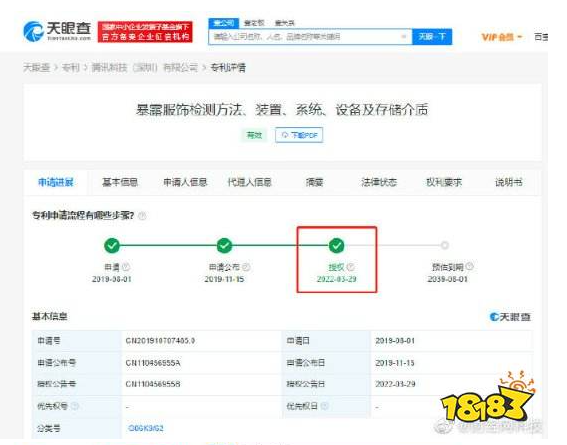Viewport: 567px width, 445px height.
Task: Click the 授权公告号 row label
Action: click(56, 384)
